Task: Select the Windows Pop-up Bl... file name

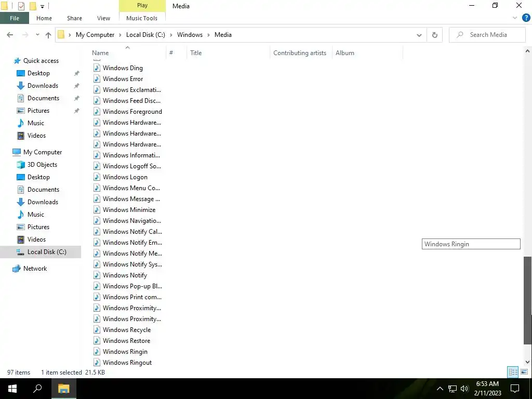Action: click(x=132, y=286)
